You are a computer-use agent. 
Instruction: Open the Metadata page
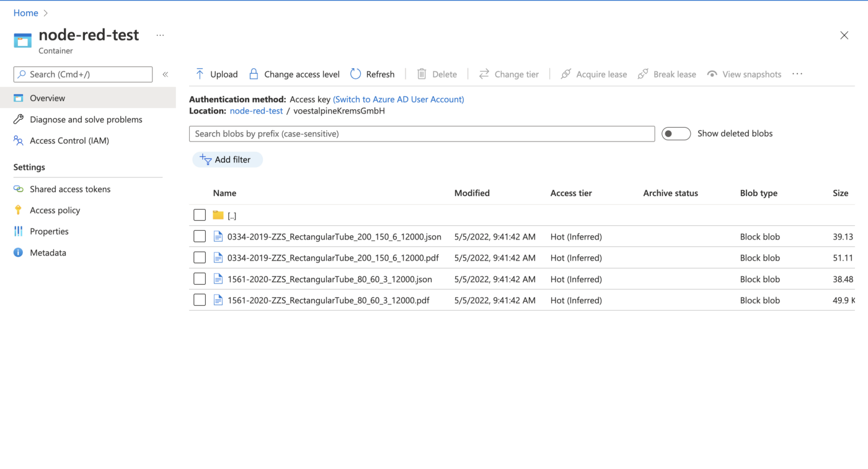[48, 252]
